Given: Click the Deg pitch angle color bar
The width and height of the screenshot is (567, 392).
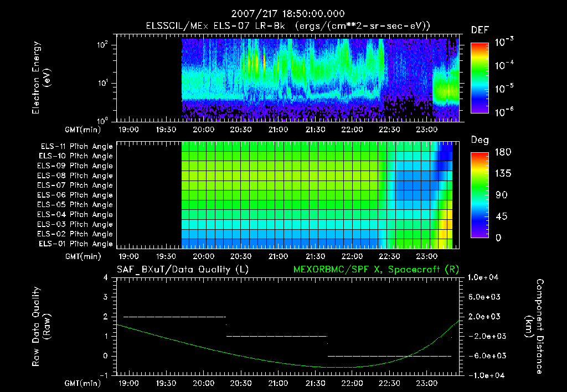Looking at the screenshot, I should coord(480,195).
